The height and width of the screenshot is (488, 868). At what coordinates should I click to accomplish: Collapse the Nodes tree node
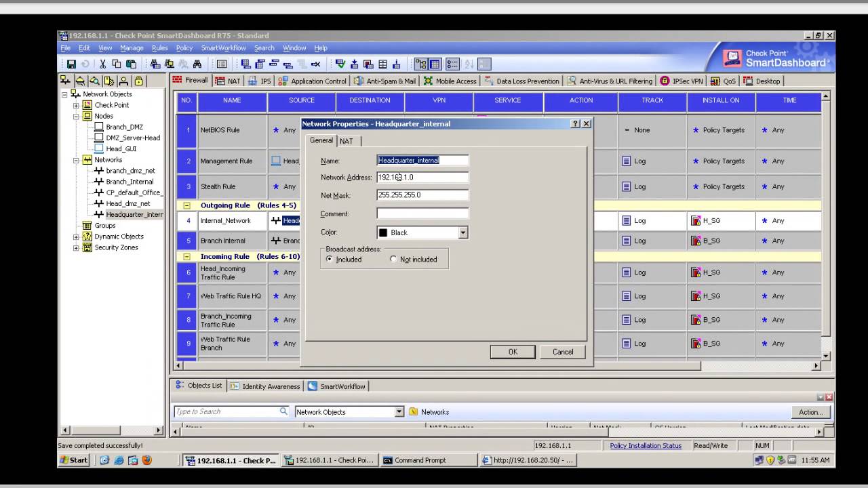[x=76, y=116]
